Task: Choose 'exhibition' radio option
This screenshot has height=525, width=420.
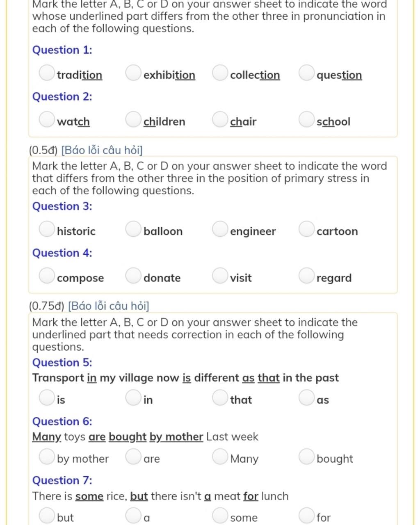Action: point(133,73)
